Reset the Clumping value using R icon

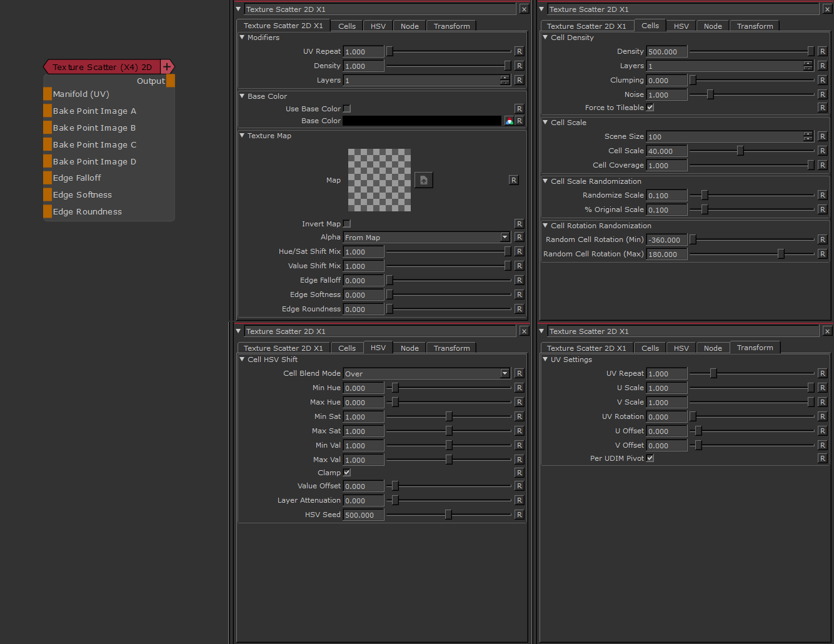click(822, 80)
